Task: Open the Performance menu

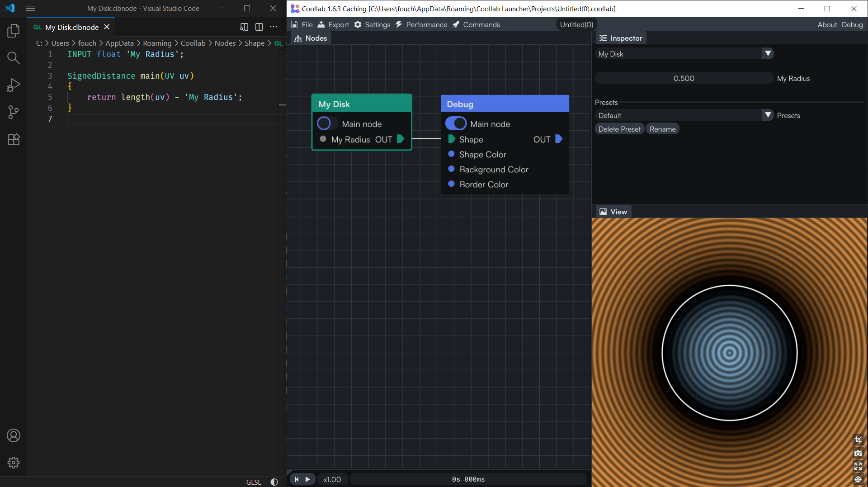Action: tap(421, 24)
